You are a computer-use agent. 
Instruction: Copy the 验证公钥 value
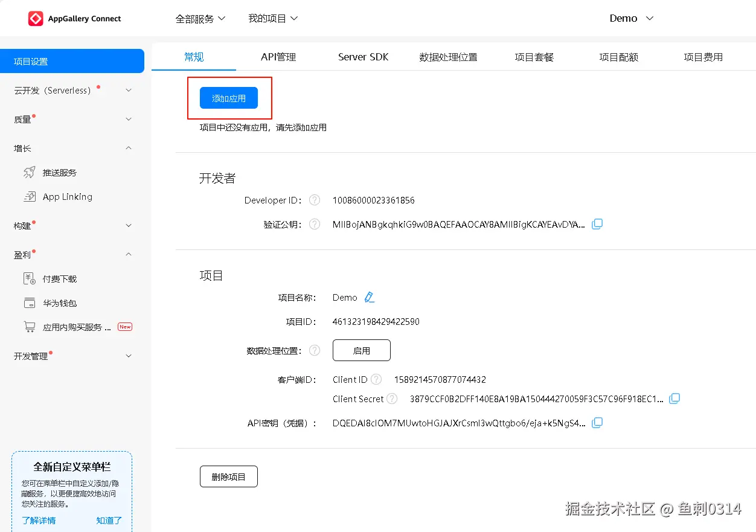tap(597, 224)
